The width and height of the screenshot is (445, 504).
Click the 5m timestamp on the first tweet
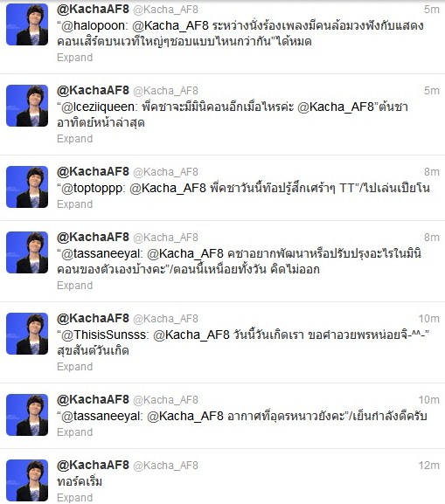click(432, 10)
